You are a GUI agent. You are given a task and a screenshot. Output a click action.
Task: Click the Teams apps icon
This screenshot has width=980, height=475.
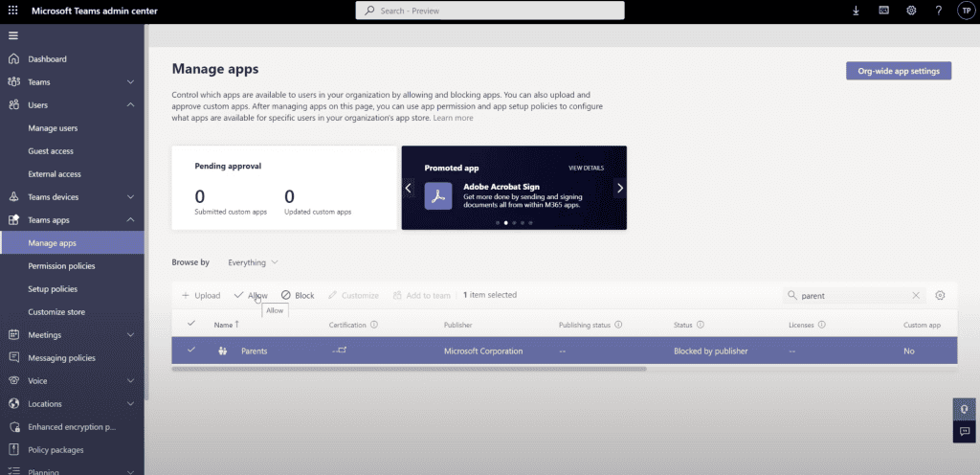13,220
